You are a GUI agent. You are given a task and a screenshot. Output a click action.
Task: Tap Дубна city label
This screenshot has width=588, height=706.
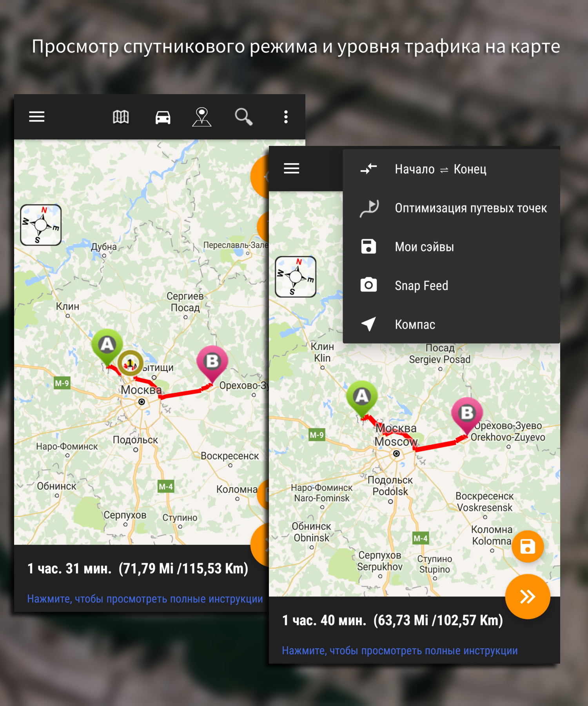tap(104, 247)
